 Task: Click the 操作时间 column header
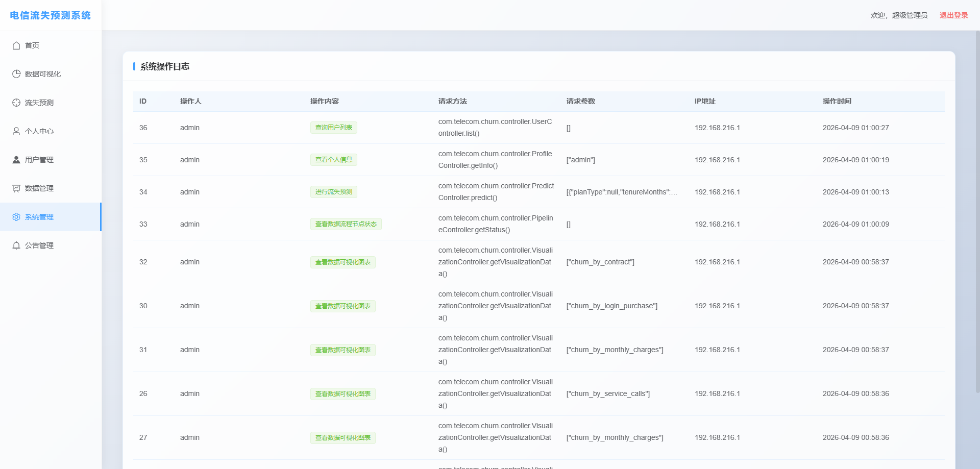pyautogui.click(x=837, y=101)
